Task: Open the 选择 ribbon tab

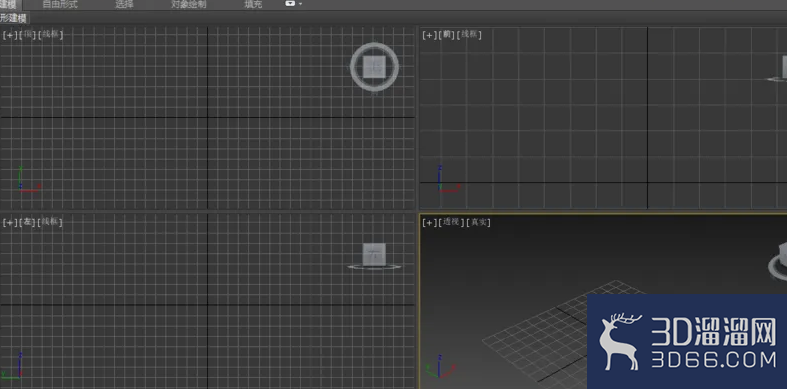Action: point(124,5)
